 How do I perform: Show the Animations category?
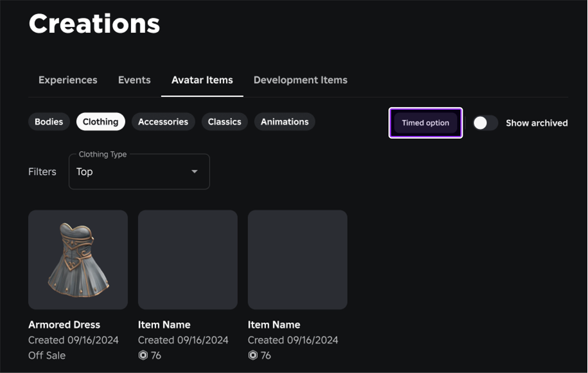coord(285,122)
